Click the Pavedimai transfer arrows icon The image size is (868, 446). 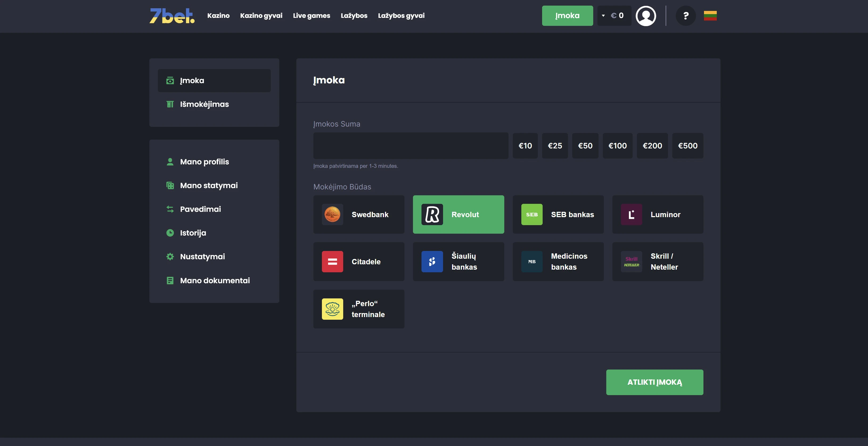pyautogui.click(x=170, y=209)
